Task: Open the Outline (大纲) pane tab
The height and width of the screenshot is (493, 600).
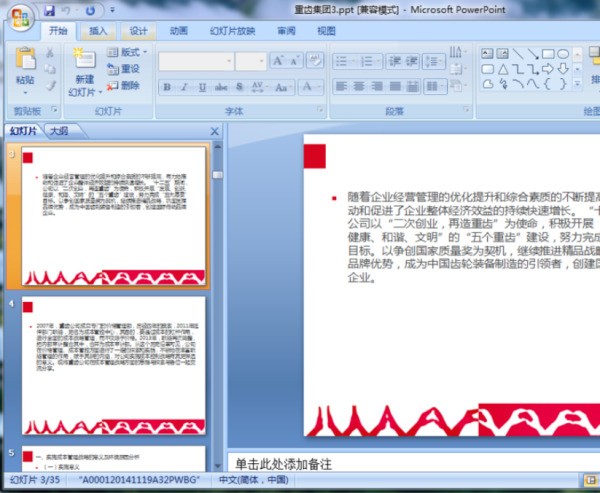Action: click(x=58, y=131)
